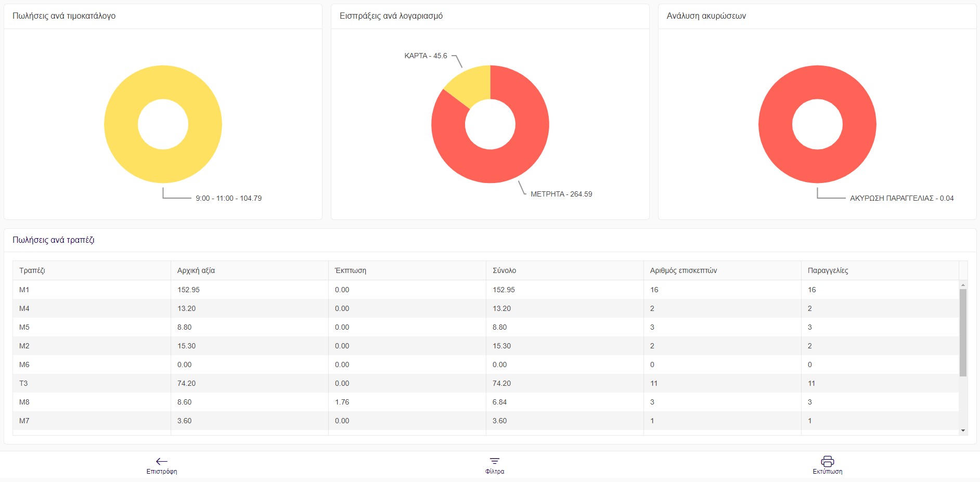
Task: Select table row M2
Action: click(x=486, y=346)
